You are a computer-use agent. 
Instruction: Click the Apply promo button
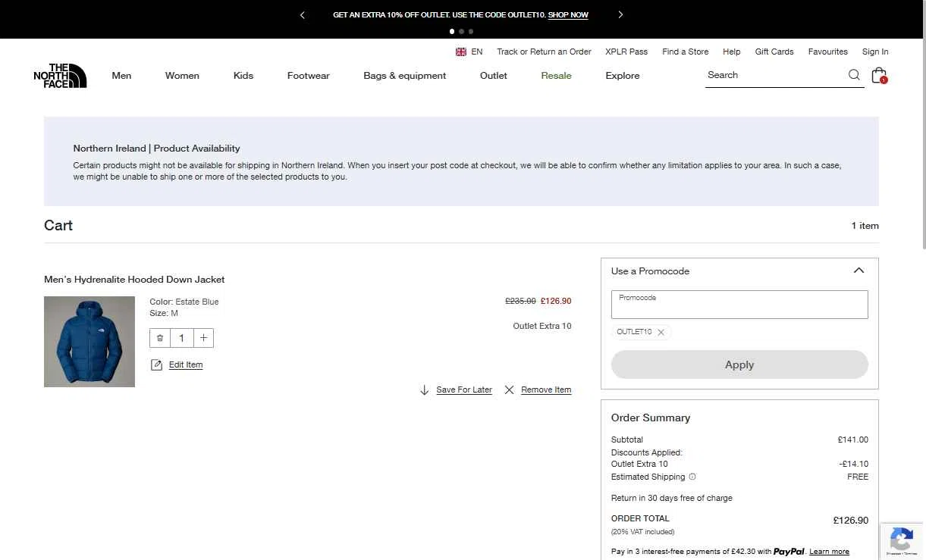tap(739, 364)
